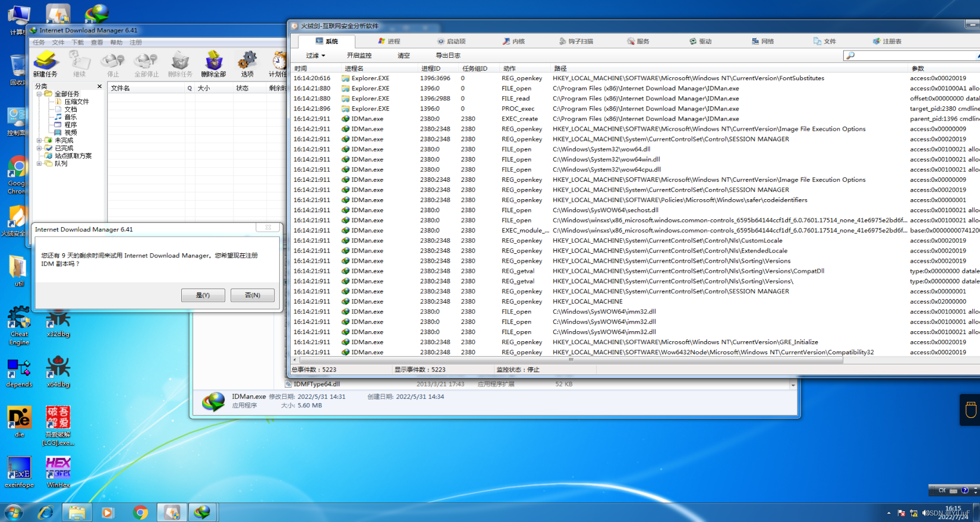Viewport: 980px width, 522px height.
Task: Select 站点抓取方案 in category tree
Action: 73,156
